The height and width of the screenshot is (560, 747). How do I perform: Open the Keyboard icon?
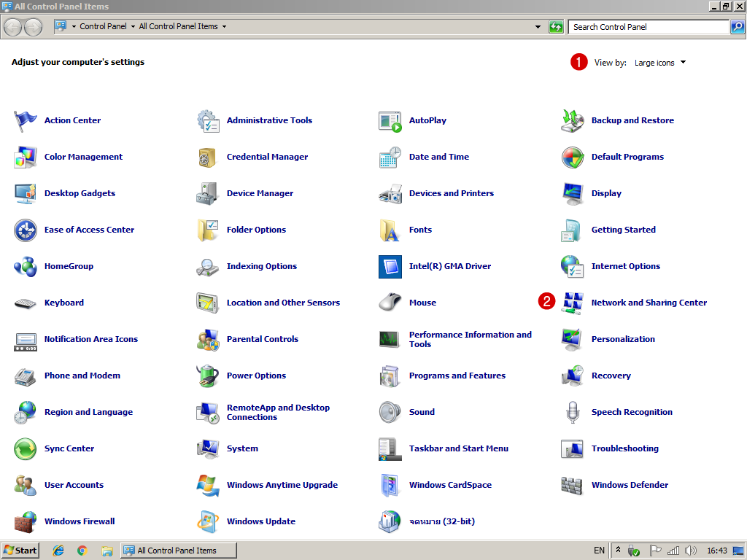[26, 303]
